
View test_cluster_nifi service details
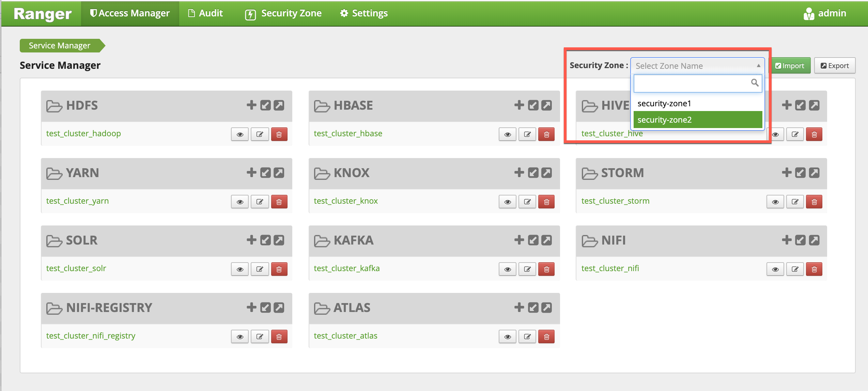pos(775,269)
